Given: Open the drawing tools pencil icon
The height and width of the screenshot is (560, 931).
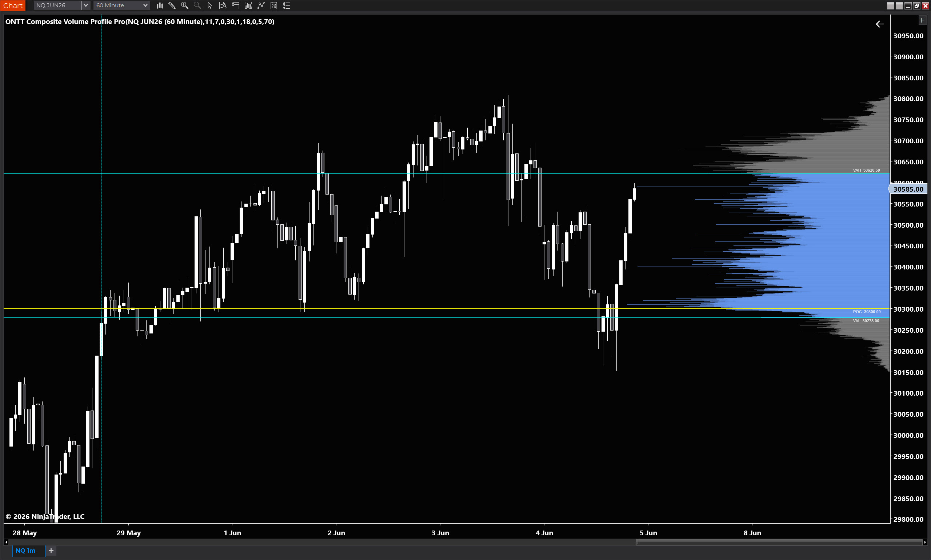Looking at the screenshot, I should (x=172, y=5).
